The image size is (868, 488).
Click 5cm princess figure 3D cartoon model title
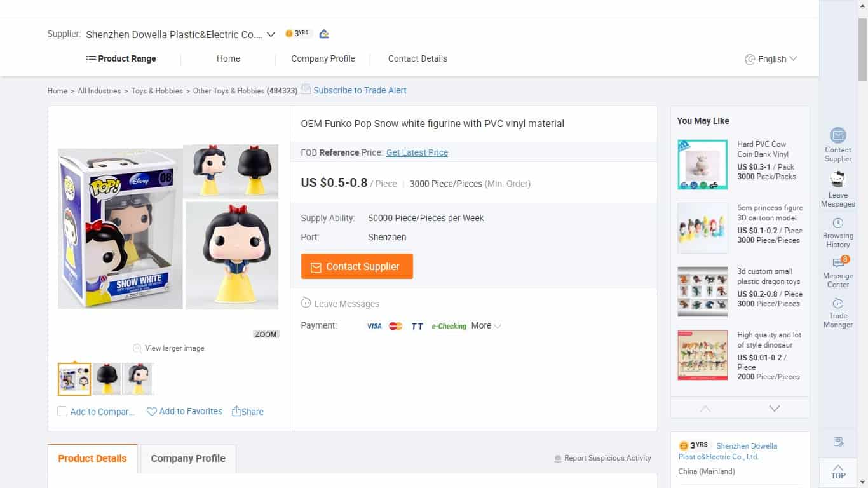tap(770, 213)
